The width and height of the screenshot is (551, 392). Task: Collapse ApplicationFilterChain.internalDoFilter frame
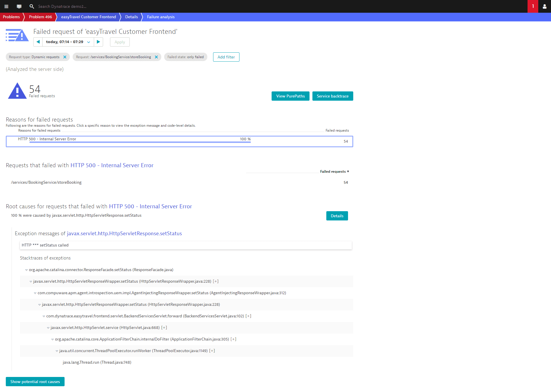pos(52,339)
